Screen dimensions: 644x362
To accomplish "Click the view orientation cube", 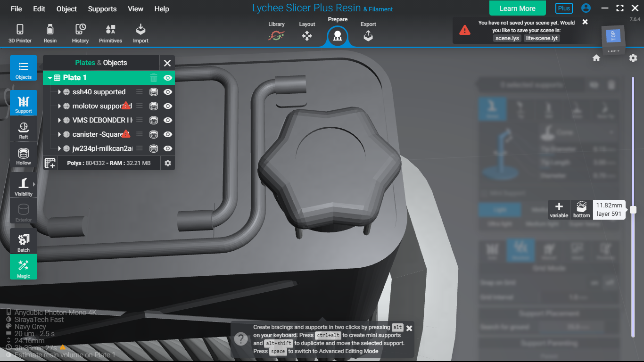I will coord(614,39).
